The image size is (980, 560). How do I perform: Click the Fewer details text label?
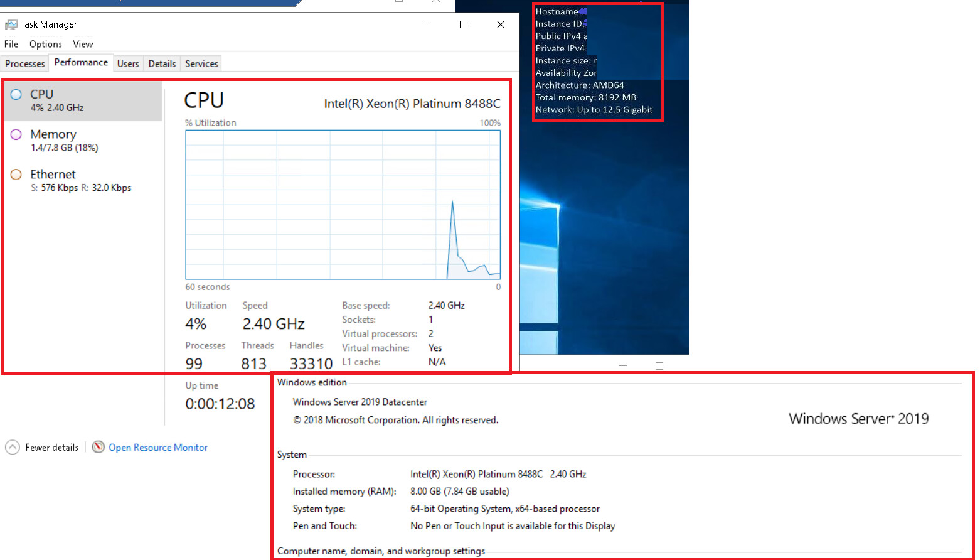(x=52, y=447)
